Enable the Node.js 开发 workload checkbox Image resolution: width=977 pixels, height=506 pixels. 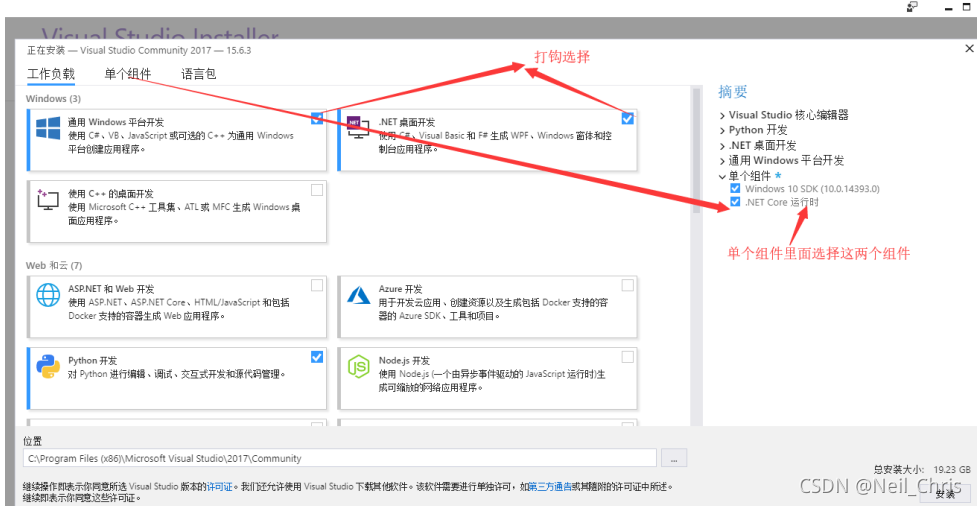(627, 357)
